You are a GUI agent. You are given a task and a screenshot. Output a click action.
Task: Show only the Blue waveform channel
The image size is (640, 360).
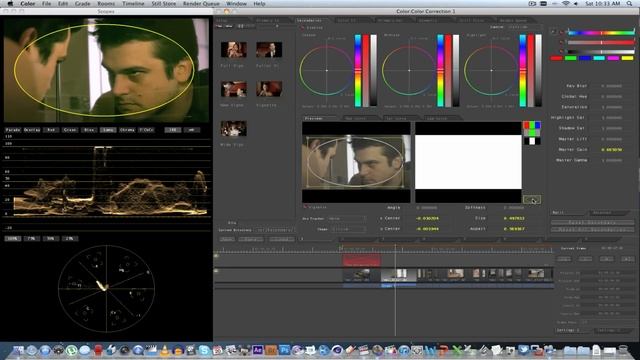[x=89, y=130]
